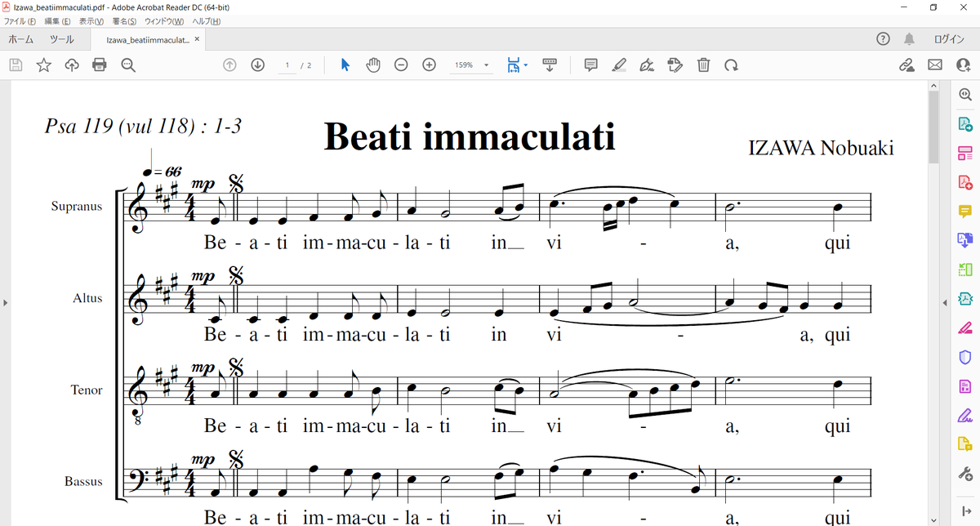Open the Create PDF tool in right pane

point(964,182)
